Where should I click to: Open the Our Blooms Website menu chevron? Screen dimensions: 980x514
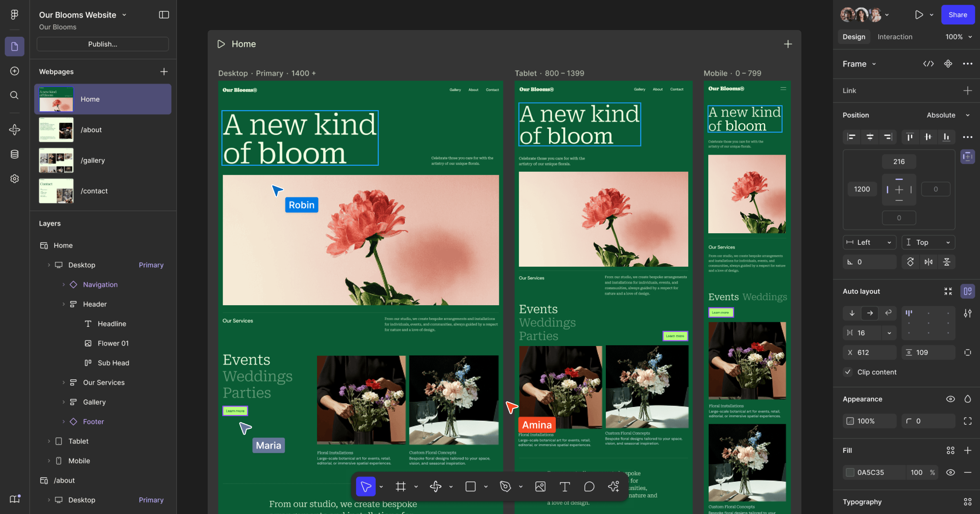[x=124, y=15]
